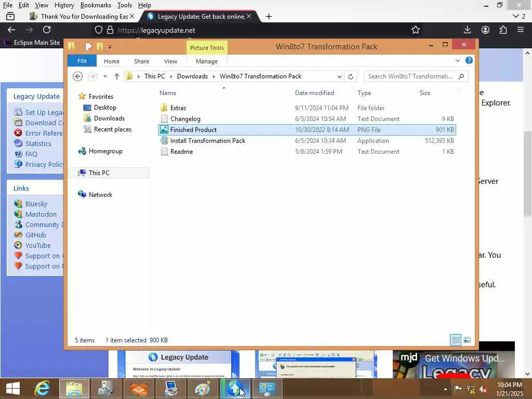Image resolution: width=532 pixels, height=399 pixels.
Task: Open the FAQ sidebar link
Action: tap(31, 154)
